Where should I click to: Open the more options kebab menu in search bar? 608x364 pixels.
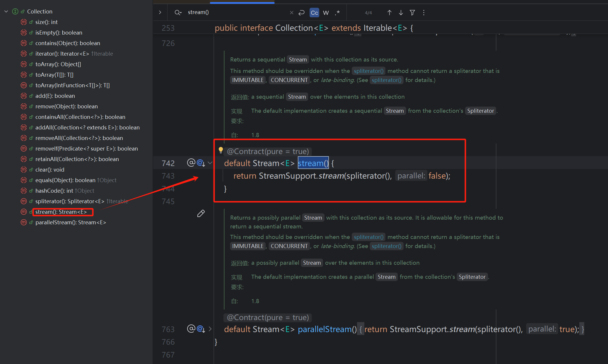tap(423, 13)
